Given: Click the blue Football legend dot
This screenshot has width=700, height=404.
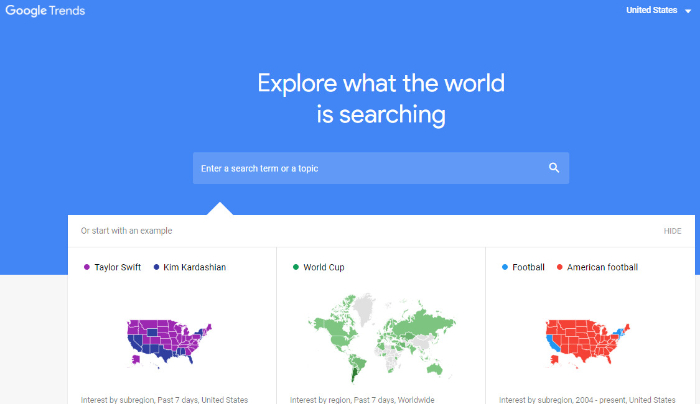Looking at the screenshot, I should [x=505, y=267].
